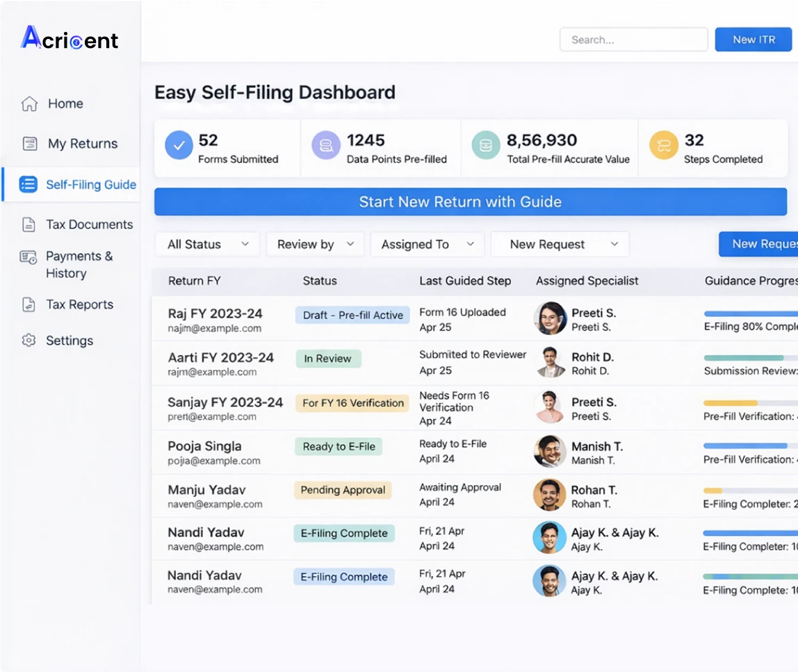Click the Tax Reports icon
Screen dimensions: 798x672
pyautogui.click(x=28, y=304)
